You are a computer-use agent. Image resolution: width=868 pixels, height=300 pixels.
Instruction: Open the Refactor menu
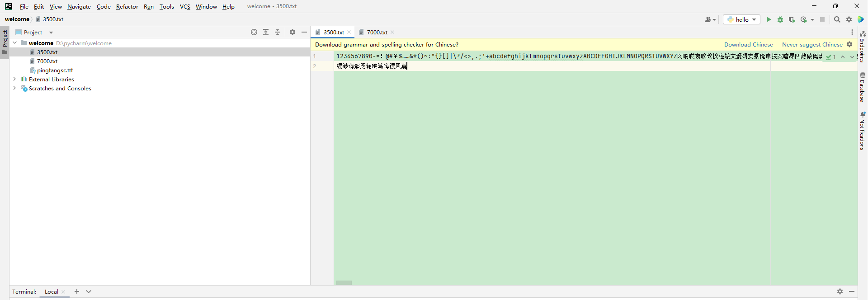click(127, 6)
